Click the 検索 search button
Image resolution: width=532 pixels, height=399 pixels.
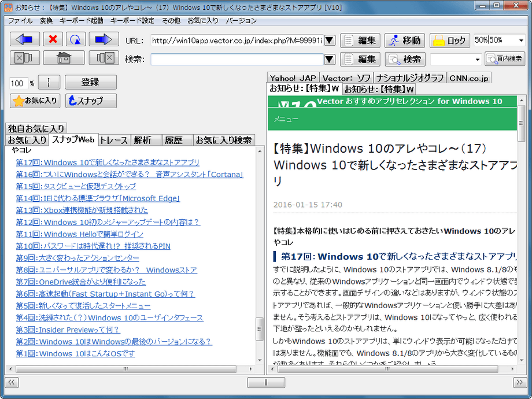tap(405, 60)
